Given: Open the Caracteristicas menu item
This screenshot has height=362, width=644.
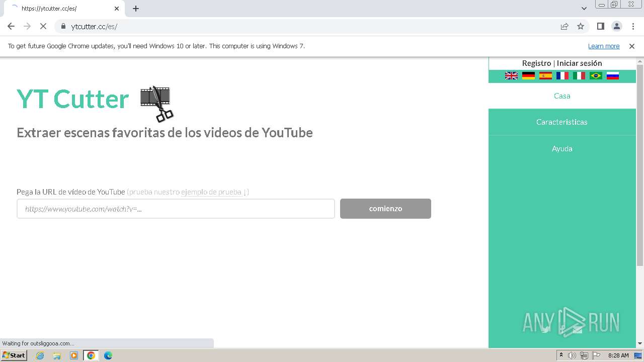Looking at the screenshot, I should click(x=562, y=122).
